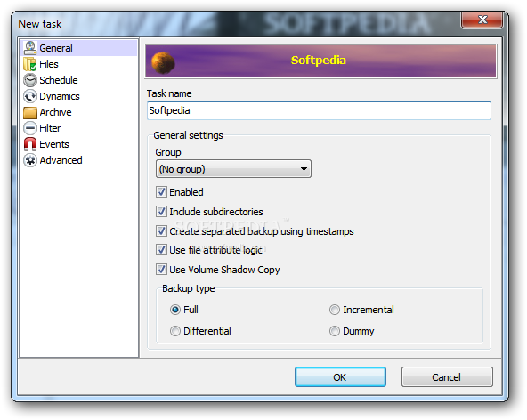Click the Events magnet icon

[30, 144]
